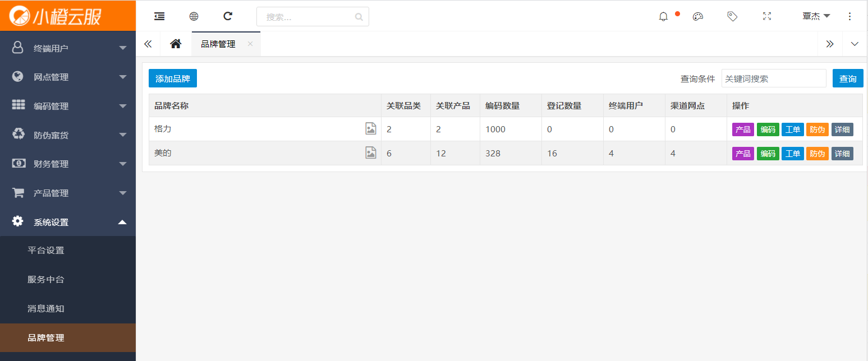Click the tag icon in top bar
868x361 pixels.
[x=732, y=16]
